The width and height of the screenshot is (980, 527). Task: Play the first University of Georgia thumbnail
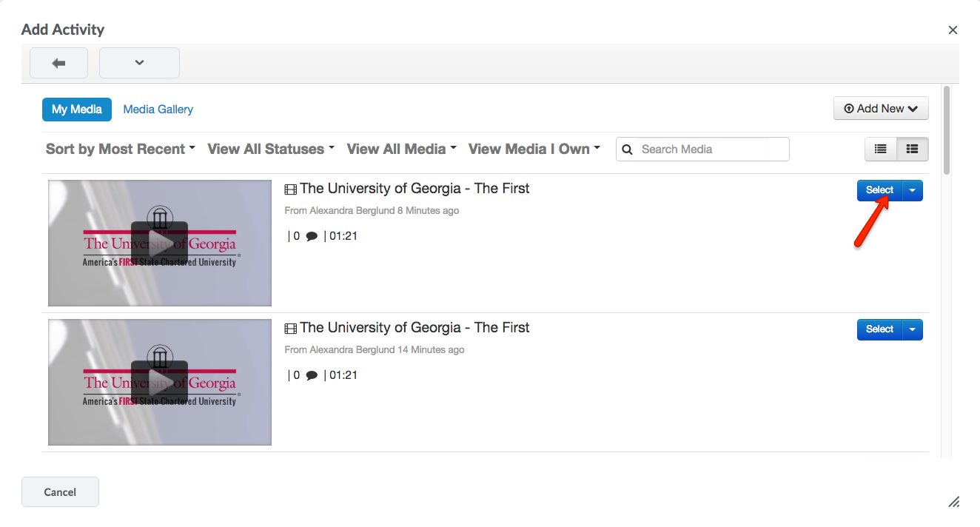coord(159,244)
